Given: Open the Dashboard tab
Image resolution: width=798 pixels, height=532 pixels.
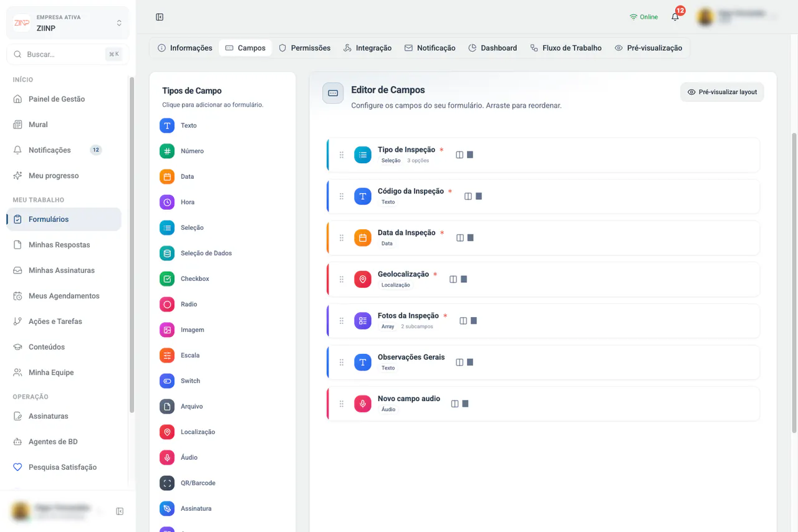Looking at the screenshot, I should pos(493,48).
